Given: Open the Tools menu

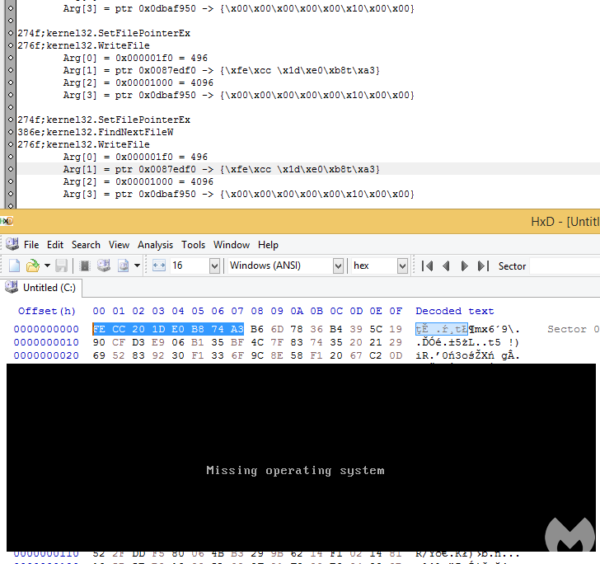Looking at the screenshot, I should point(193,245).
